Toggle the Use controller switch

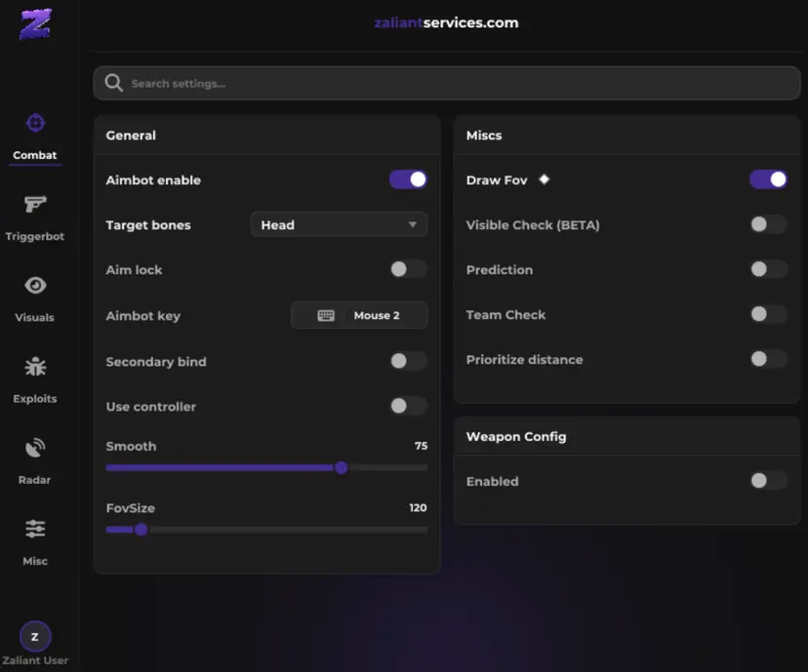(408, 406)
